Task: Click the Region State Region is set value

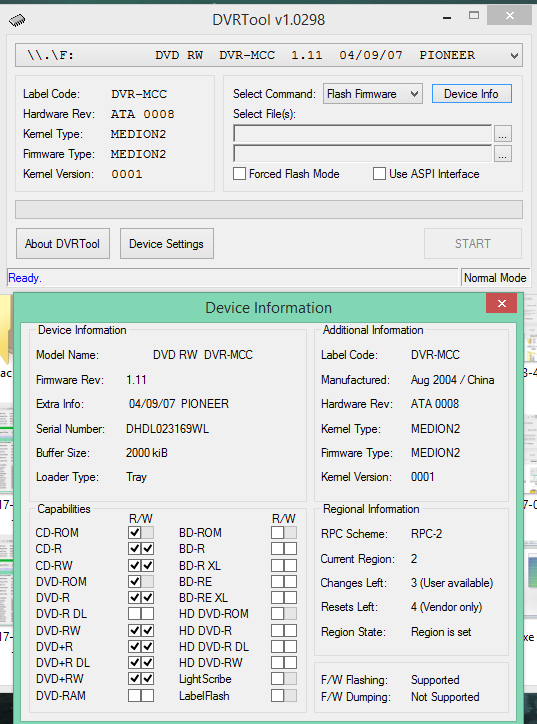Action: click(x=441, y=632)
